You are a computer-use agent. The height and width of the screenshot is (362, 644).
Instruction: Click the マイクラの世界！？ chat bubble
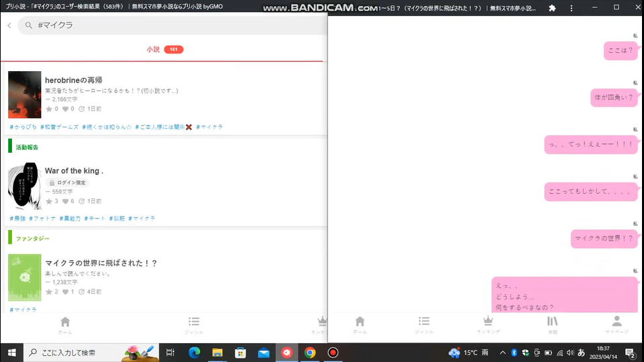604,239
